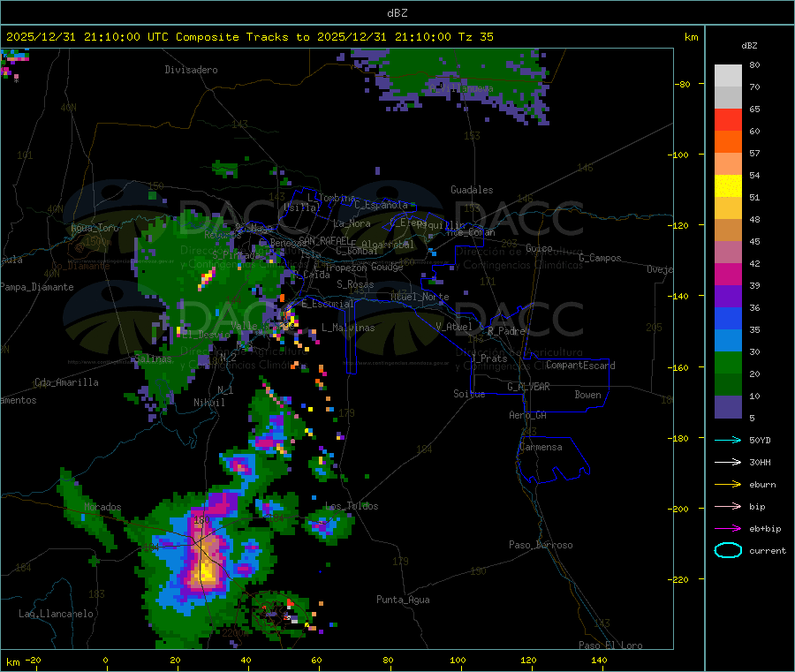The height and width of the screenshot is (672, 795).
Task: Click the 'Goico' map label
Action: (x=539, y=249)
